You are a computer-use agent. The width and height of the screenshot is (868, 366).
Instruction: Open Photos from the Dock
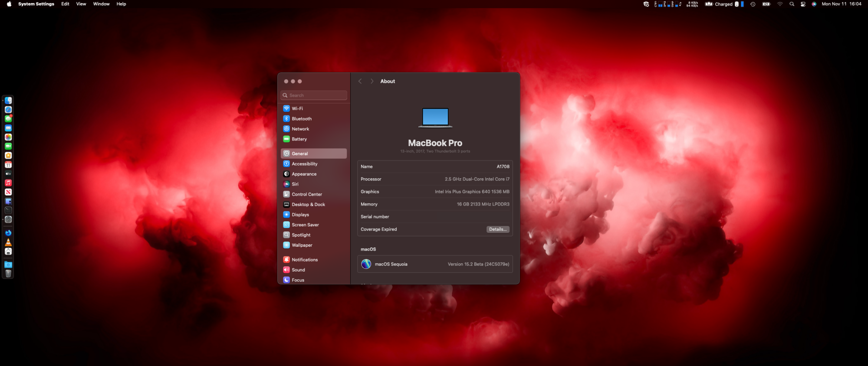point(8,137)
